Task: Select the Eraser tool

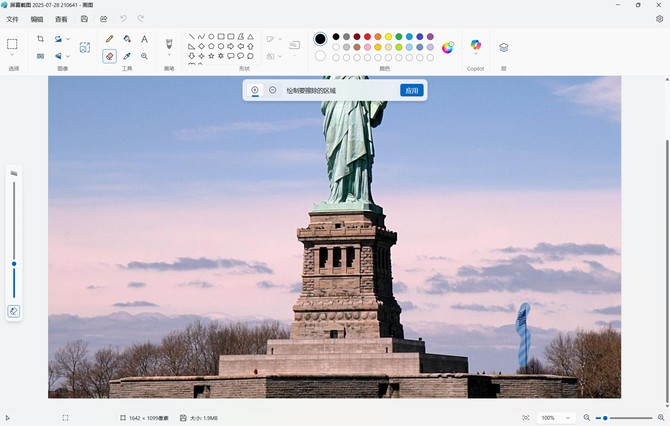Action: click(x=109, y=56)
